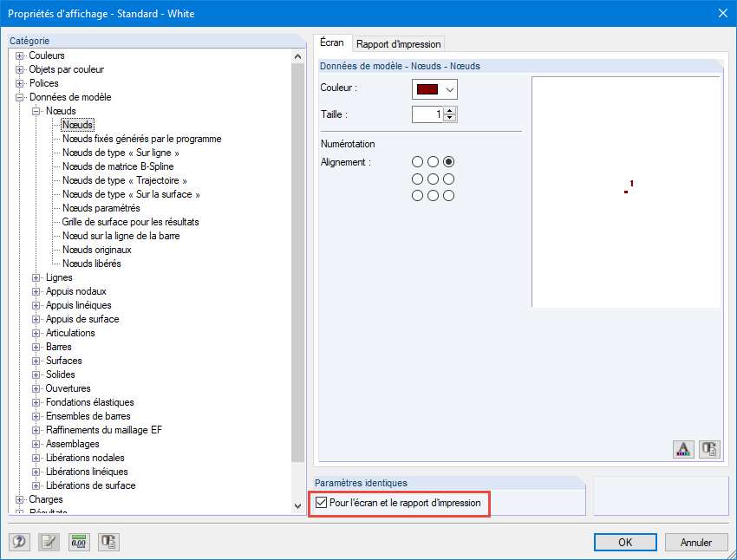The width and height of the screenshot is (737, 560).
Task: Collapse Données de modèle node
Action: pos(19,97)
